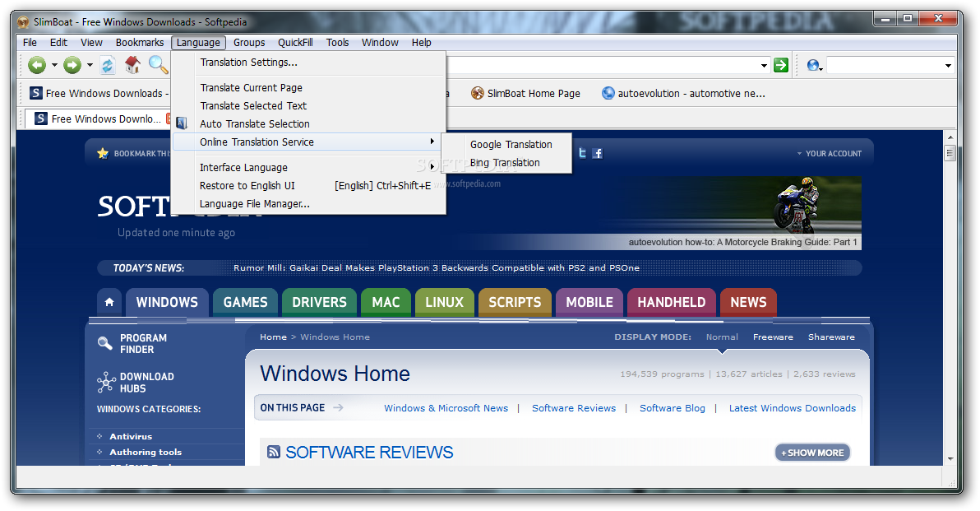Click the Facebook icon on the Softpedia header

598,153
